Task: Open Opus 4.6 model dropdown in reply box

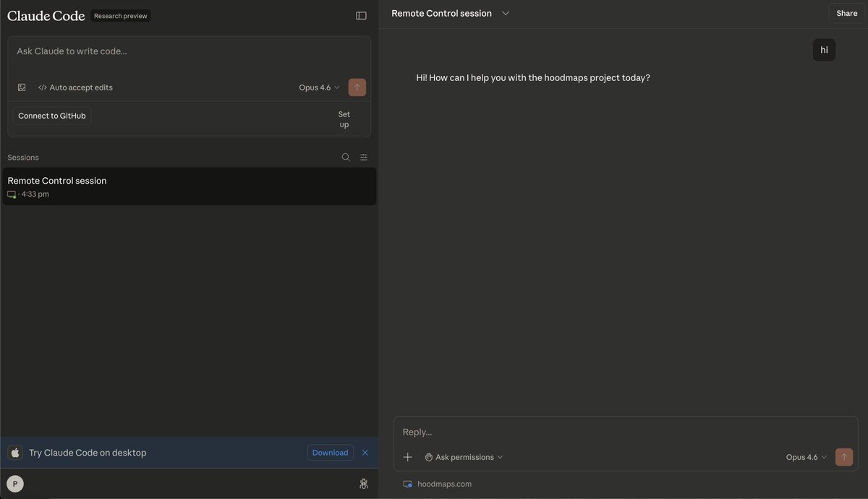Action: click(806, 457)
